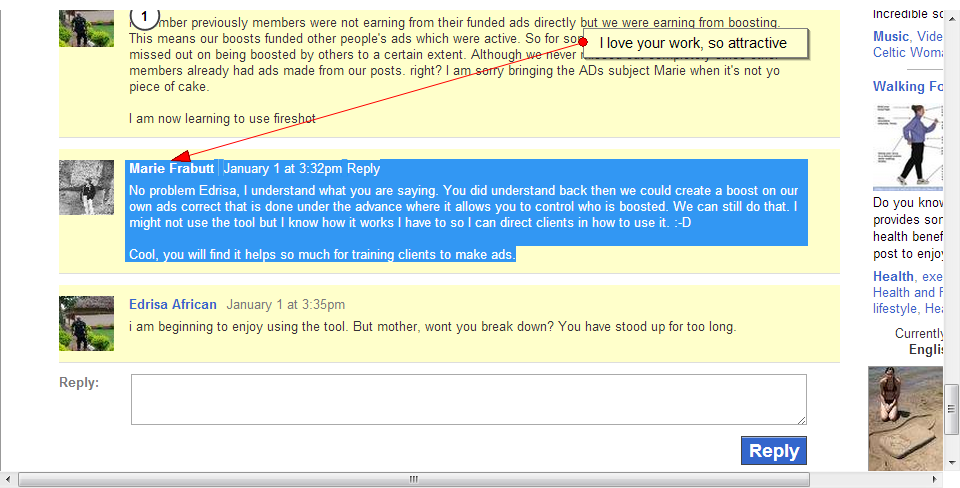The image size is (960, 488).
Task: Click inside the Reply text box
Action: pyautogui.click(x=468, y=400)
